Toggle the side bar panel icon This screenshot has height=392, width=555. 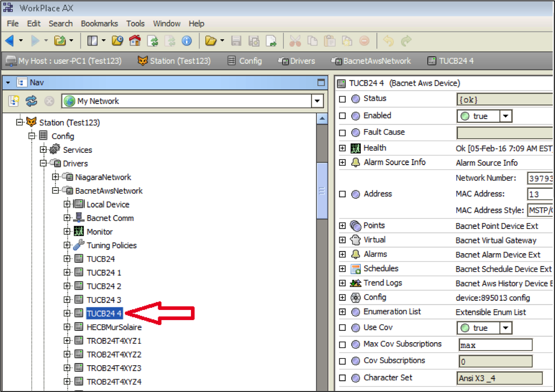[92, 41]
